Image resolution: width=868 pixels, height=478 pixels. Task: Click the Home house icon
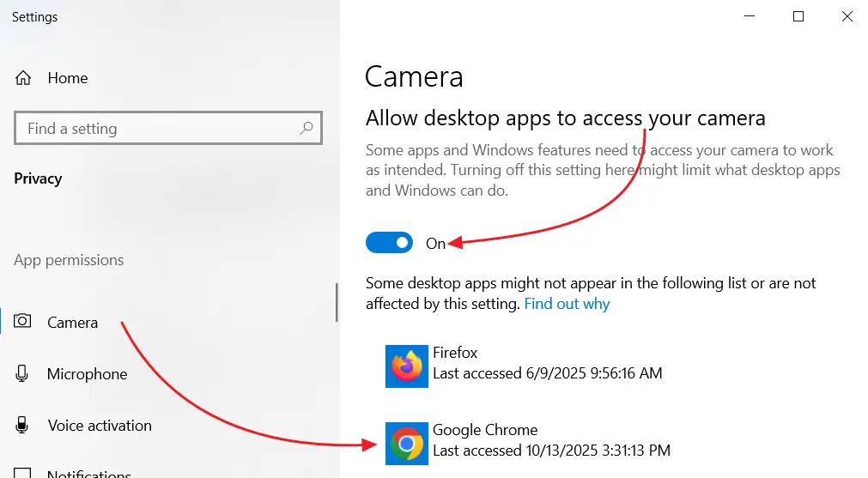(x=23, y=78)
